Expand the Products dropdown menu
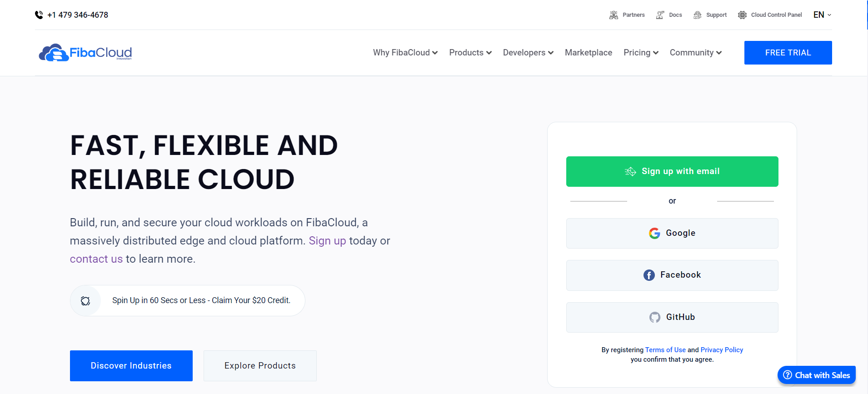Image resolution: width=868 pixels, height=394 pixels. tap(470, 53)
